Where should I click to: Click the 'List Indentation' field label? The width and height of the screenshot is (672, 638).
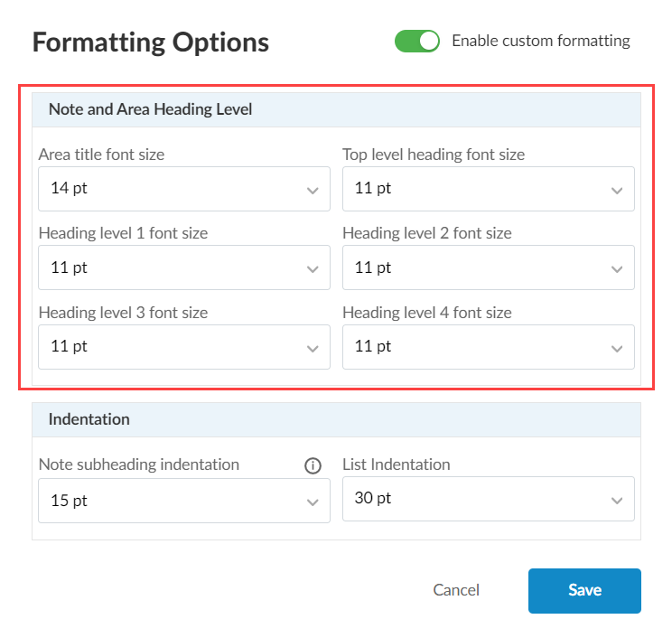click(x=396, y=464)
